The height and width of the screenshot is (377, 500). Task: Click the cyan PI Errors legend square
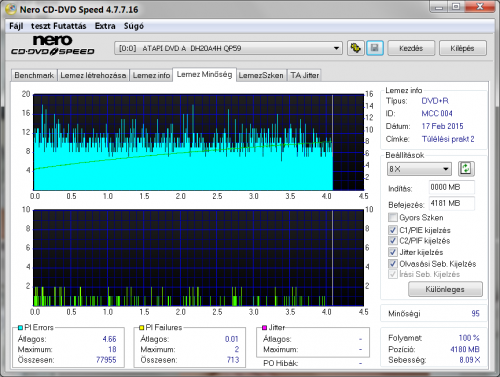coord(20,328)
